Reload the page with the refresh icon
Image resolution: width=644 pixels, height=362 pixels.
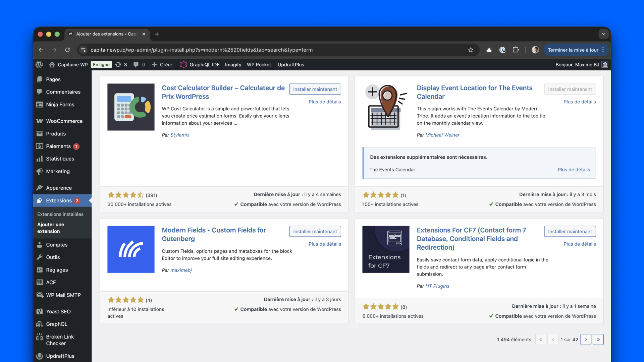[x=67, y=50]
